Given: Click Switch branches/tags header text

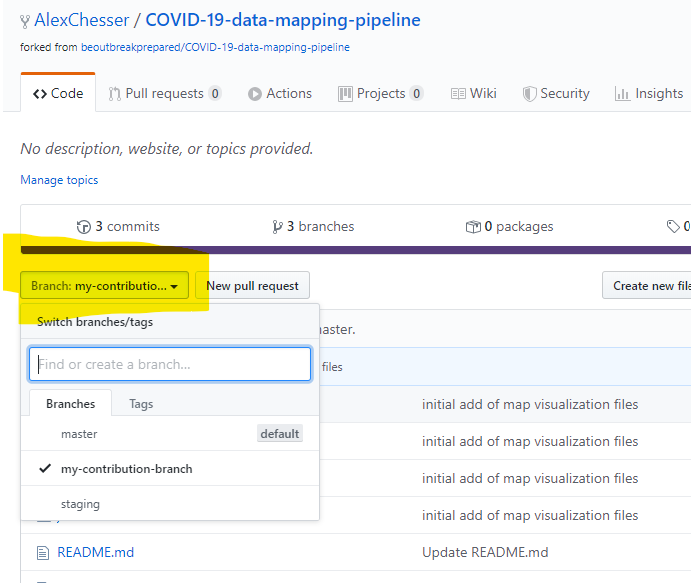Looking at the screenshot, I should click(x=95, y=322).
